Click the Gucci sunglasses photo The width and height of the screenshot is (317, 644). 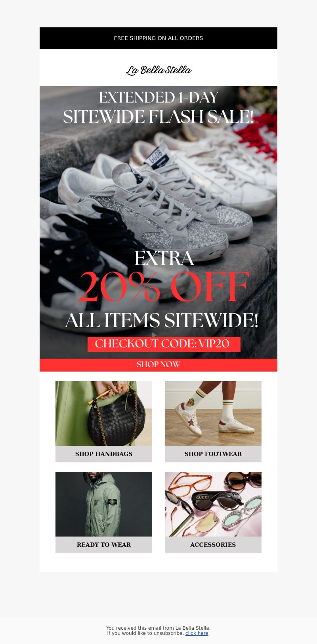point(213,504)
